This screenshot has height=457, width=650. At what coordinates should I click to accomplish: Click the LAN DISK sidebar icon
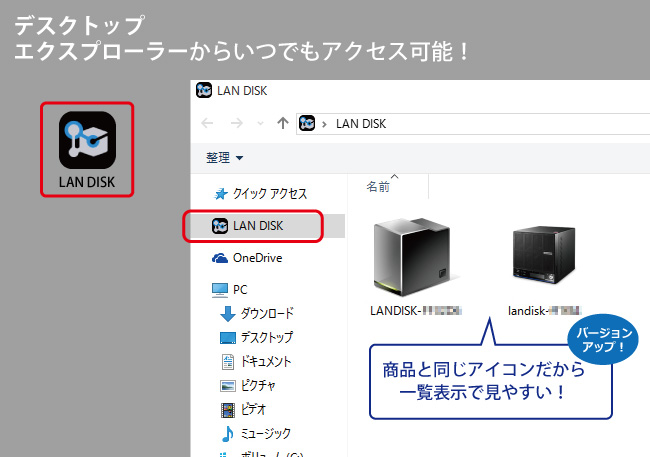[220, 226]
